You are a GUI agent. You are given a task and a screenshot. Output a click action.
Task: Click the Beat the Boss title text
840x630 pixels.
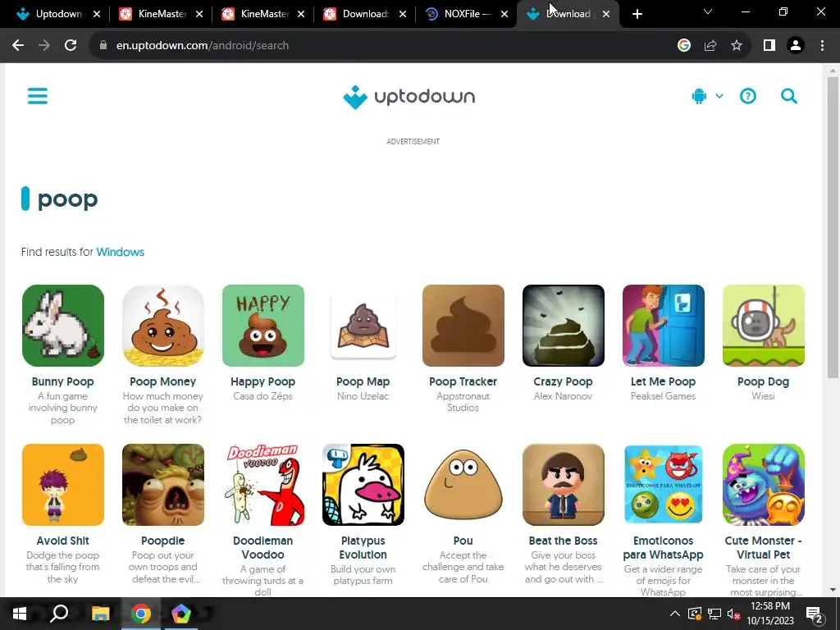(x=563, y=541)
